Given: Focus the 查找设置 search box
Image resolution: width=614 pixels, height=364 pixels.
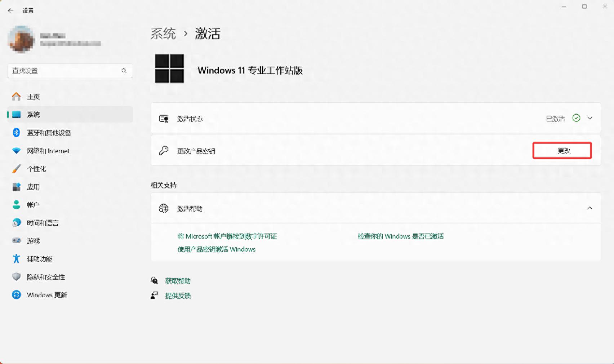Looking at the screenshot, I should pyautogui.click(x=70, y=71).
